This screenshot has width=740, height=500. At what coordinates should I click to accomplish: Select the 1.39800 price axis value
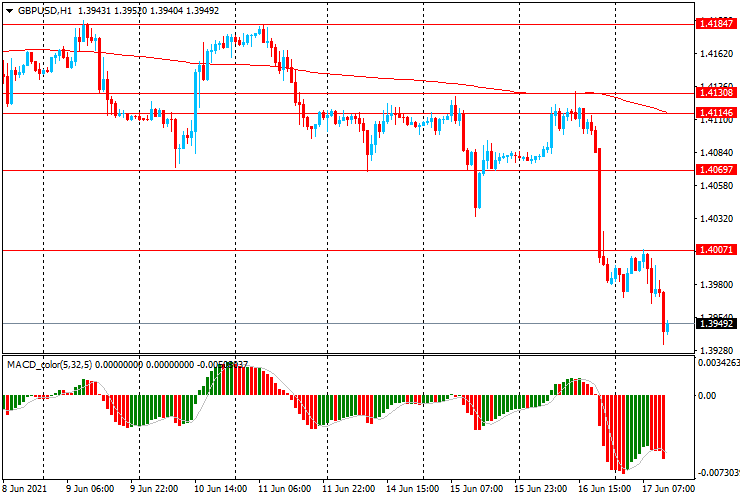[716, 284]
